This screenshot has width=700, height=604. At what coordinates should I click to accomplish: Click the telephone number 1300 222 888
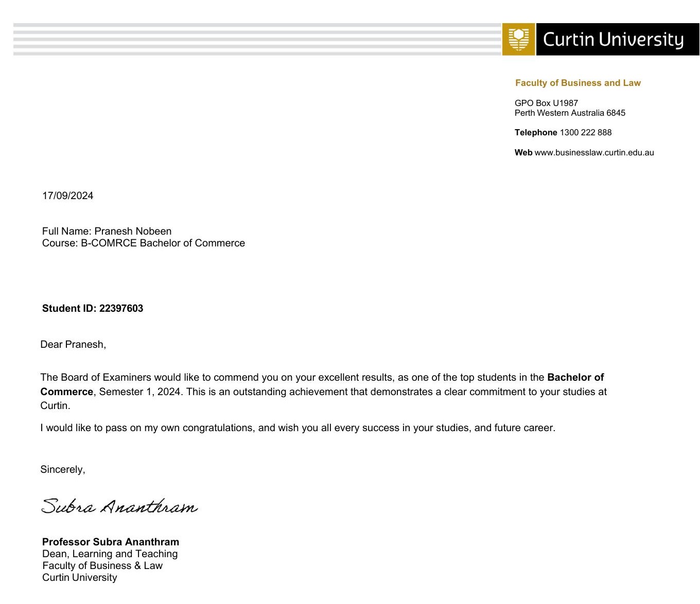[586, 132]
